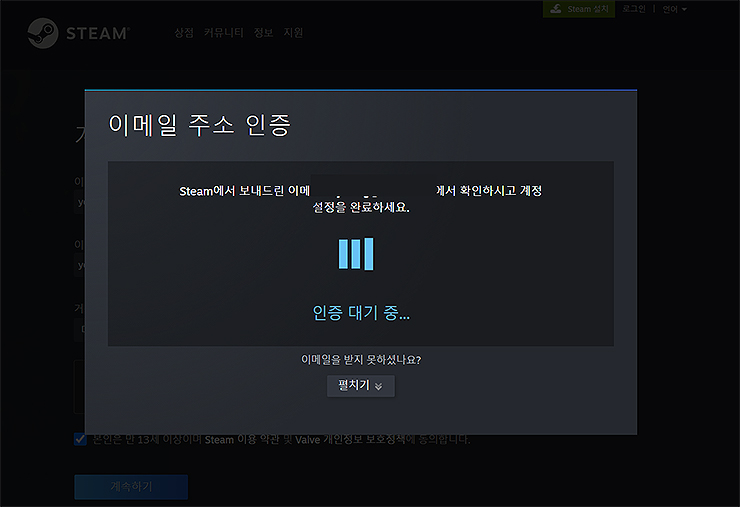
Task: Click the Steam logo icon
Action: pos(43,33)
